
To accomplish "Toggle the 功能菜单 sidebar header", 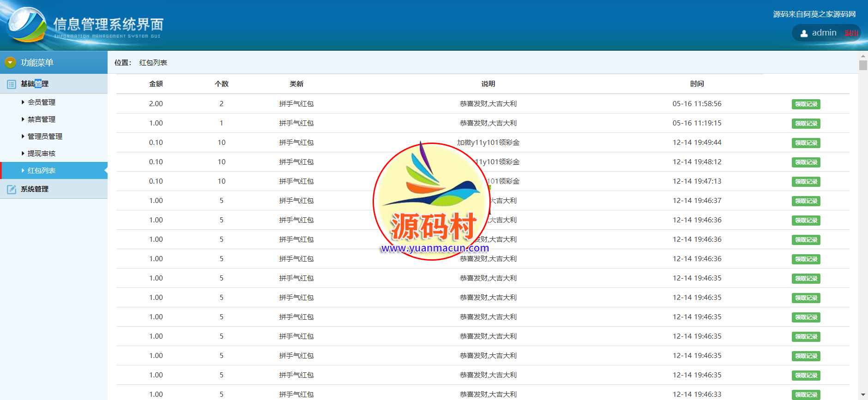I will [37, 62].
